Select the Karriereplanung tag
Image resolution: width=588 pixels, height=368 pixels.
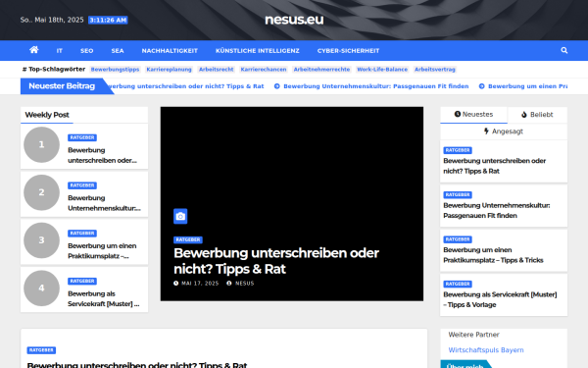point(169,70)
